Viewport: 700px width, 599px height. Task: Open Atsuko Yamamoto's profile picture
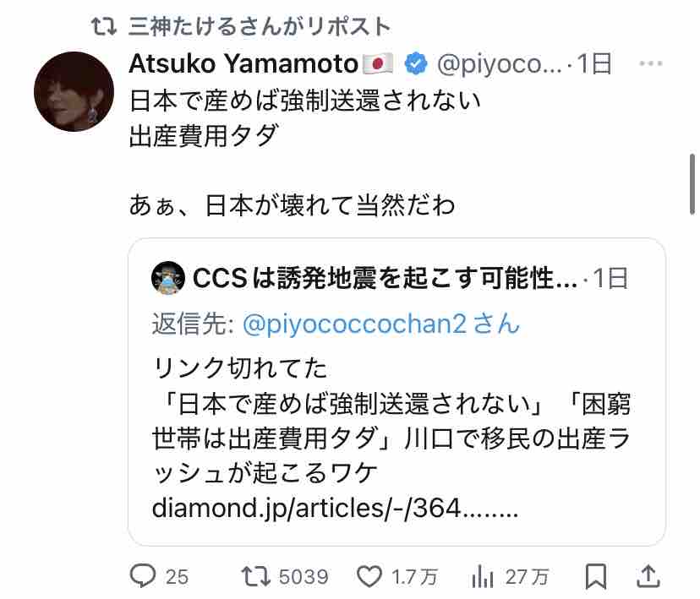click(74, 91)
